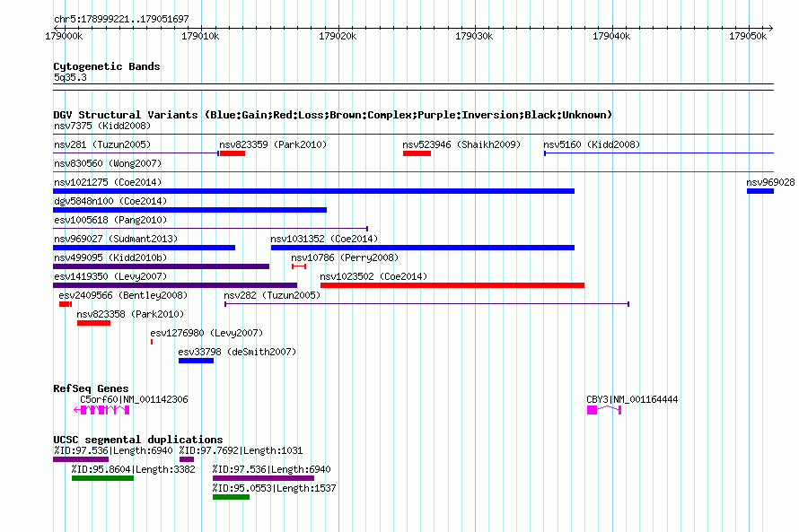799x532 pixels.
Task: Click the 179030k ruler tick label
Action: 474,36
